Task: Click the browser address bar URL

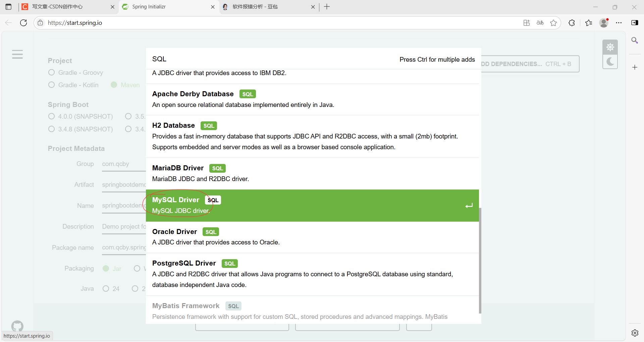Action: tap(75, 23)
